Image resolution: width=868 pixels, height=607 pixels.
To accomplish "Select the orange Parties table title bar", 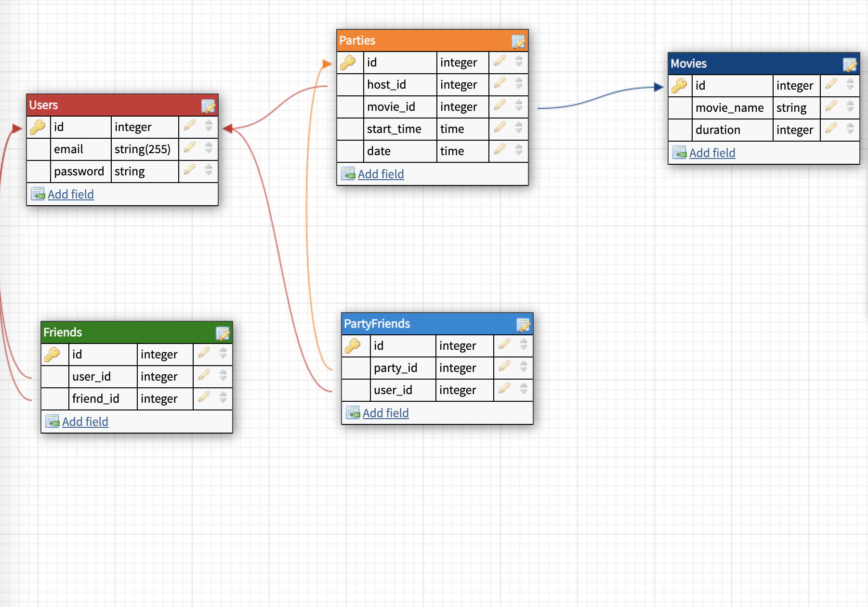I will [x=433, y=40].
